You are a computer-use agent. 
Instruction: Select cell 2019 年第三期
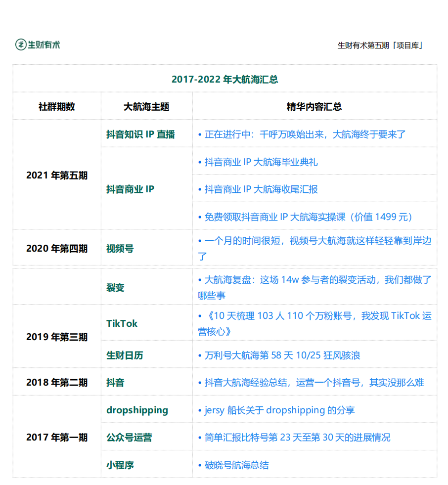tap(57, 337)
